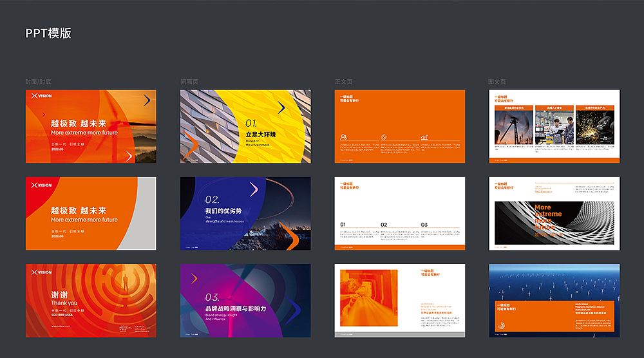Click the orange arrow shape on the 01 slide

pyautogui.click(x=191, y=146)
